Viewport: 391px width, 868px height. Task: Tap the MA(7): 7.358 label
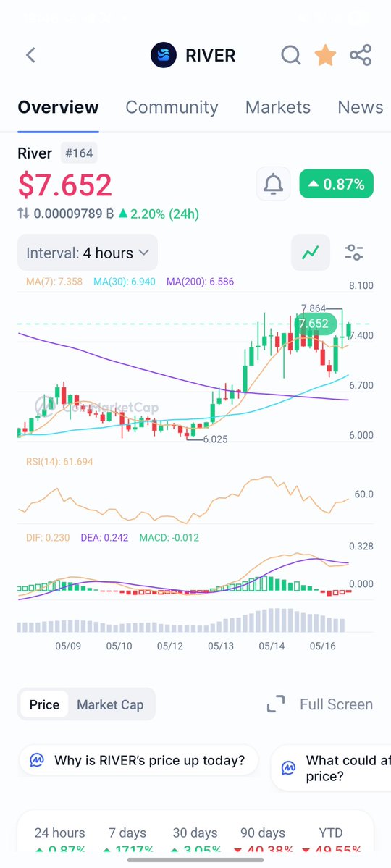click(54, 282)
